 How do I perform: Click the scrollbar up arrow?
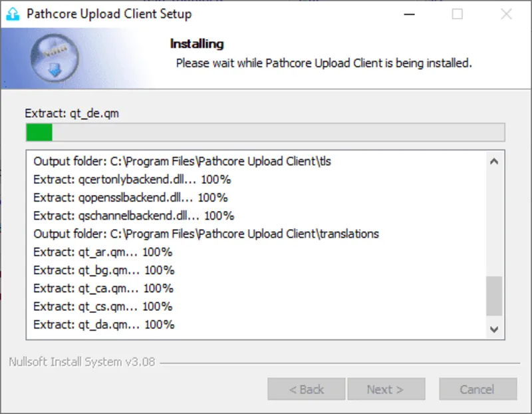(x=493, y=161)
